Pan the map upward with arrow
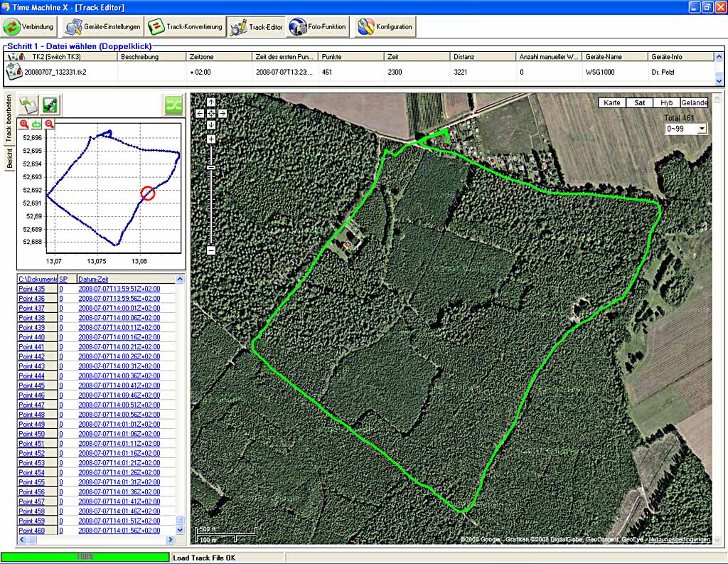 coord(211,102)
